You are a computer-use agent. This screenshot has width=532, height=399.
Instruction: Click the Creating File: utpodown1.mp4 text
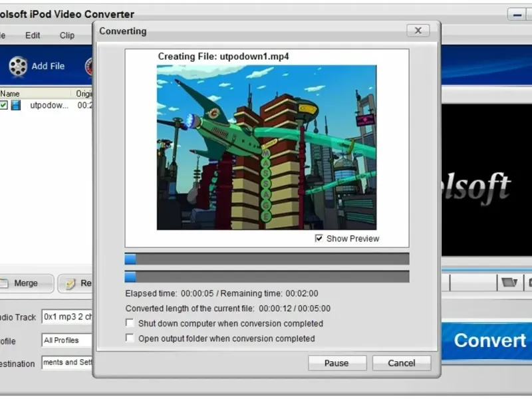pyautogui.click(x=223, y=57)
